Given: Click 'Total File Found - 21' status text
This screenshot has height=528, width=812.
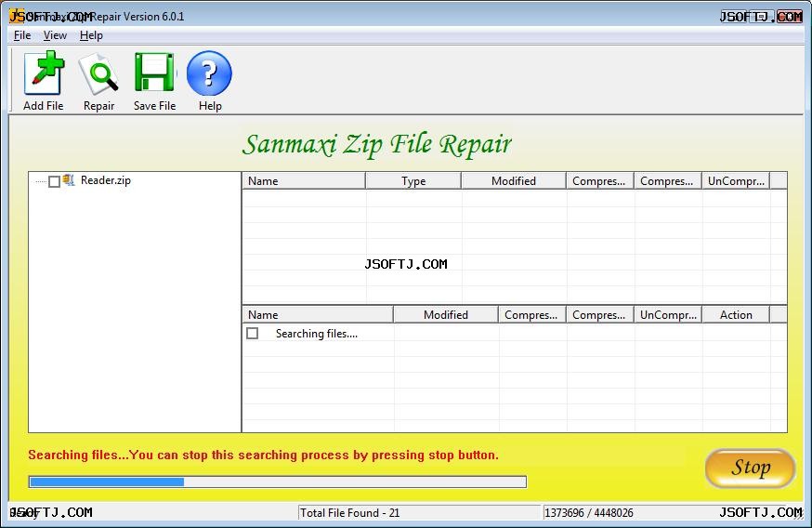Looking at the screenshot, I should tap(350, 513).
